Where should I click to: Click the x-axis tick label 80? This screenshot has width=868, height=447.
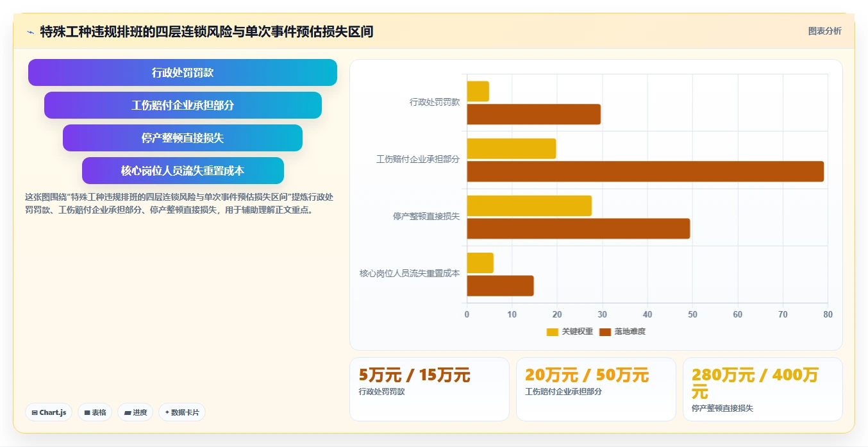pyautogui.click(x=828, y=314)
